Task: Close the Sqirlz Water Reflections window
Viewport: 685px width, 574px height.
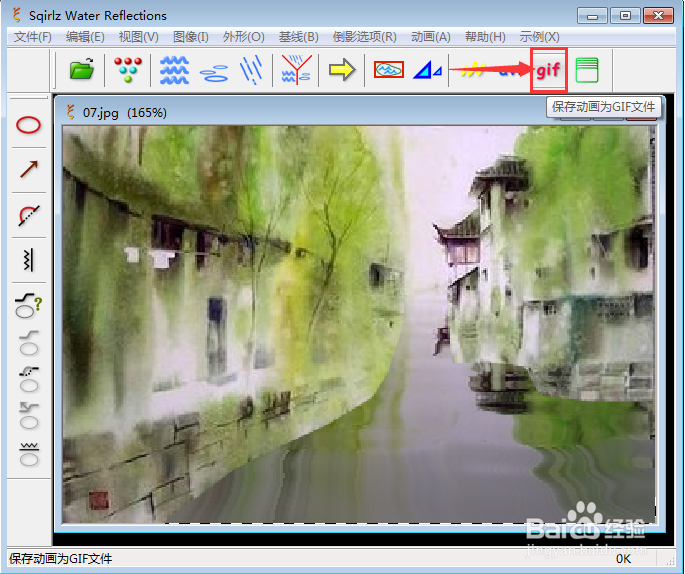Action: pos(658,16)
